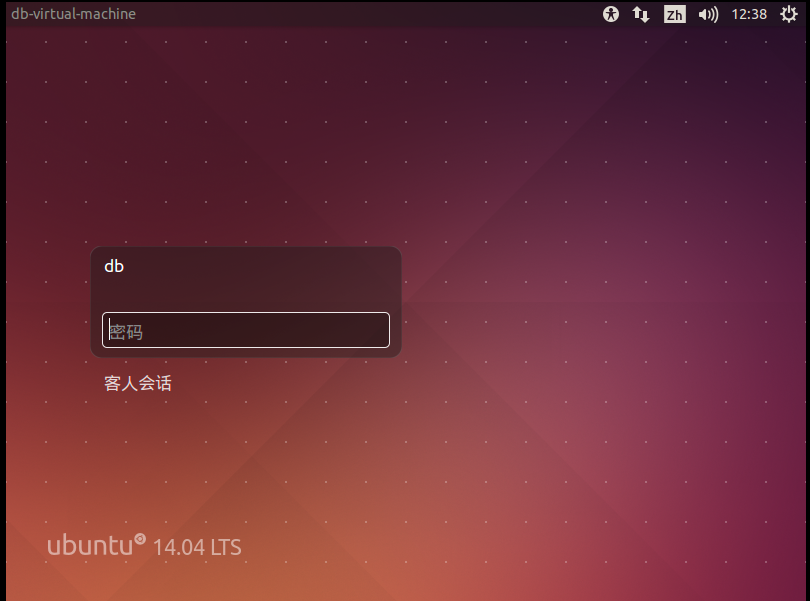Click inside the 密码 password field

pyautogui.click(x=245, y=329)
